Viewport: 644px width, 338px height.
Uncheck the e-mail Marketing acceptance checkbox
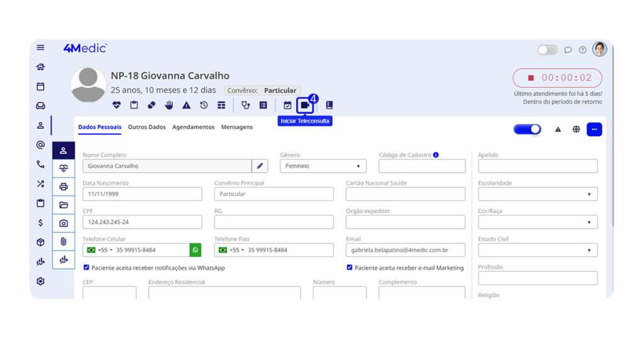point(350,268)
